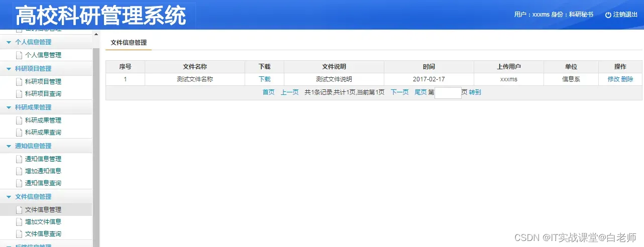Image resolution: width=644 pixels, height=247 pixels.
Task: Click the document icon beside 文件信息查询
Action: pyautogui.click(x=19, y=234)
